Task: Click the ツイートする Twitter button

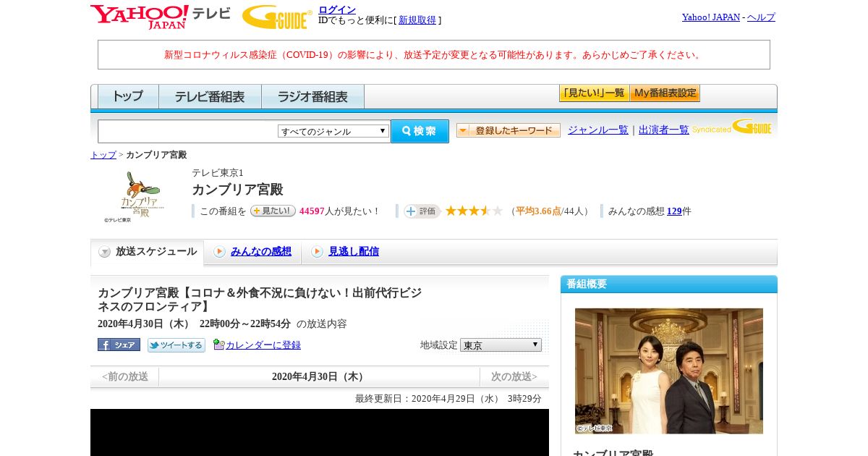Action: tap(176, 345)
